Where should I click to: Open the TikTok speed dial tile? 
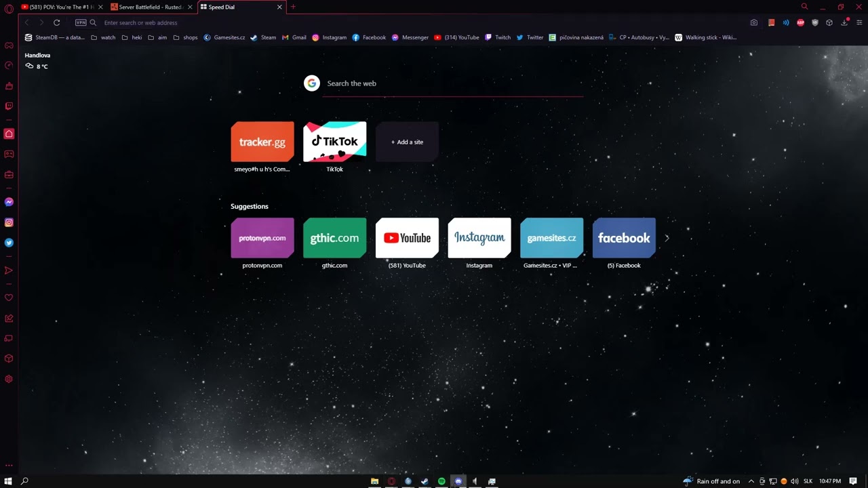click(x=335, y=142)
